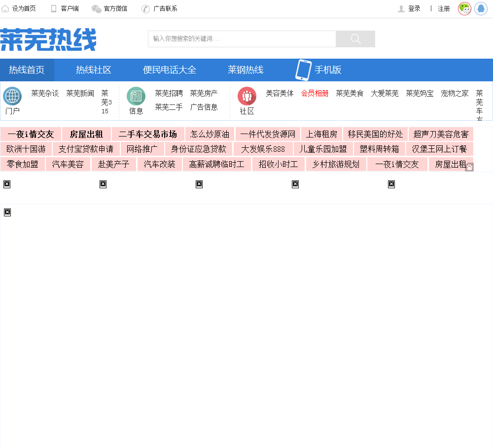Click the 设为首页 link

pyautogui.click(x=24, y=8)
